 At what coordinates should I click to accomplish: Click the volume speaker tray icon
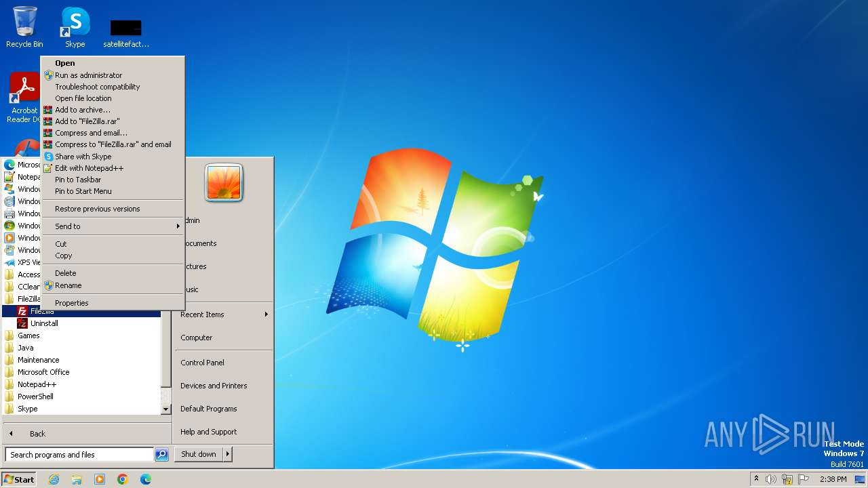[x=771, y=479]
